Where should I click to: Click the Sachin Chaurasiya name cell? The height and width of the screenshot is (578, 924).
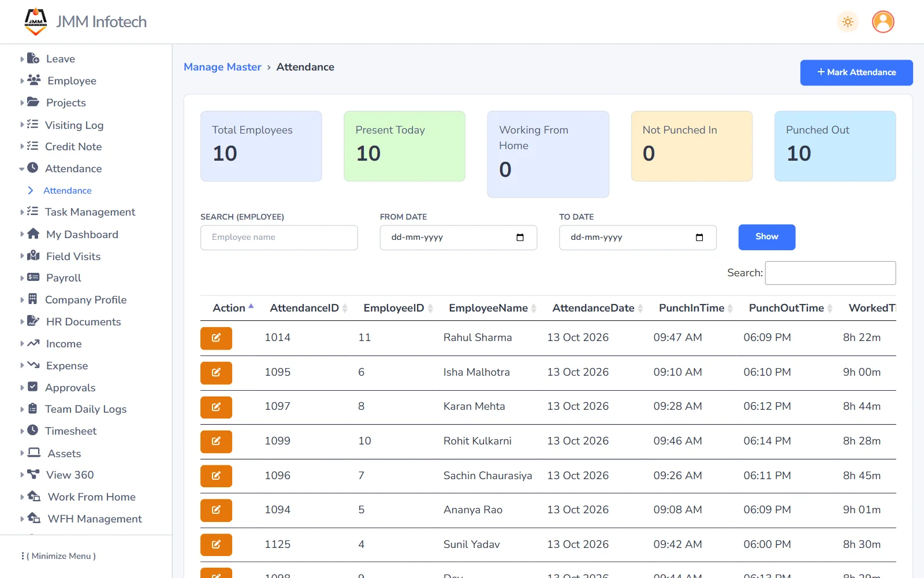[488, 476]
